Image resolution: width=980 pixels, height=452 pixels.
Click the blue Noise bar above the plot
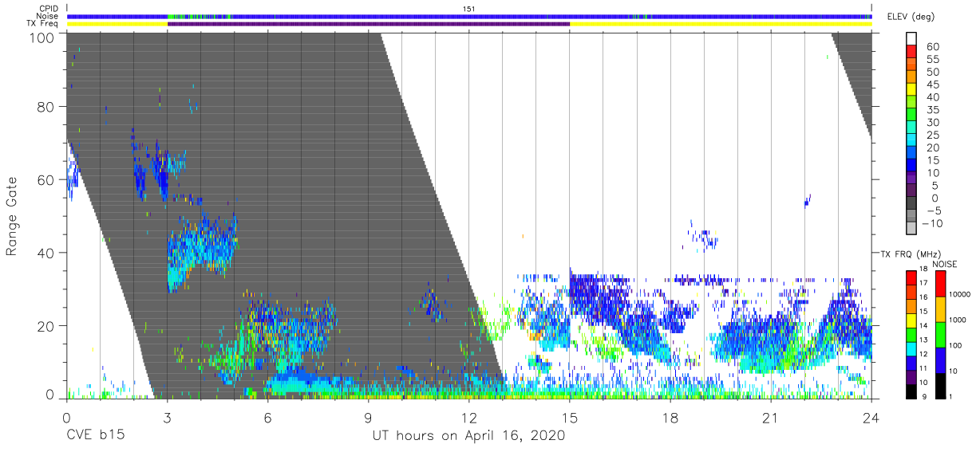[469, 16]
